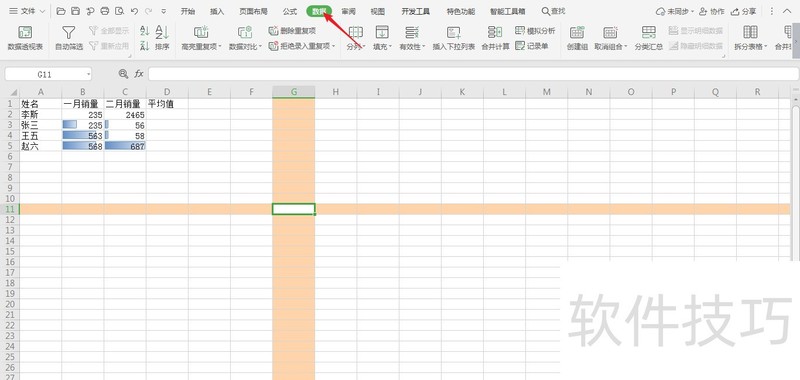
Task: Click the 记录单 record form button
Action: 532,46
